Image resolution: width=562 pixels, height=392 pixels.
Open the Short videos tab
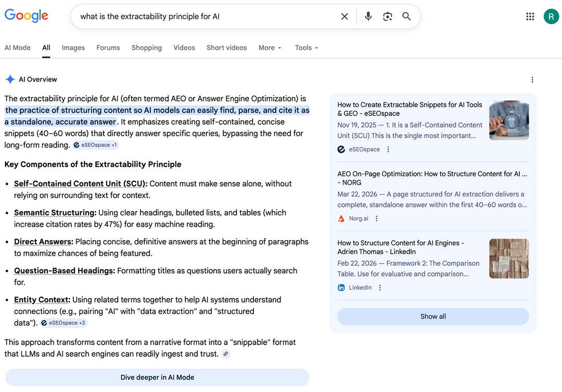[226, 48]
